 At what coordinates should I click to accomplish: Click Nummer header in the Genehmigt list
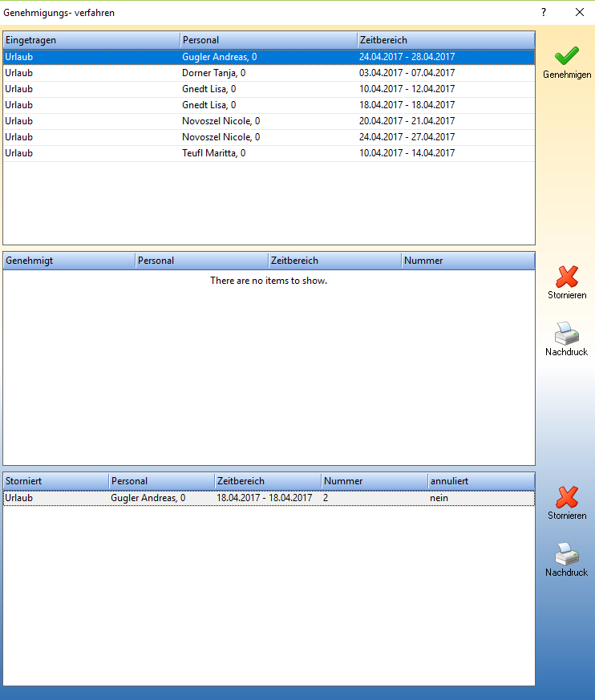click(467, 261)
